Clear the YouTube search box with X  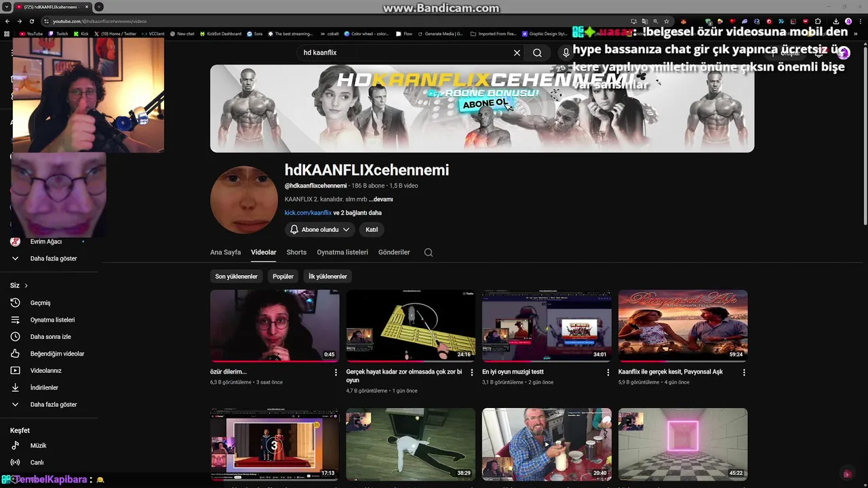[517, 53]
